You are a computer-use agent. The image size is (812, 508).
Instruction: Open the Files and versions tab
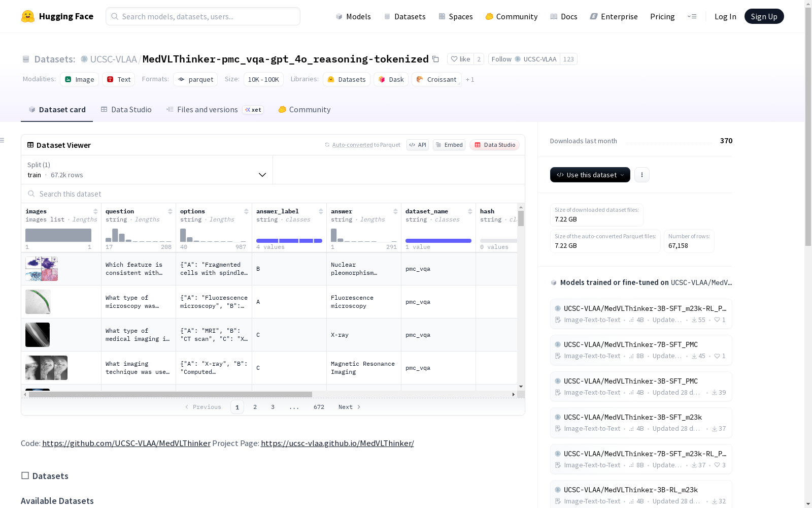(215, 110)
